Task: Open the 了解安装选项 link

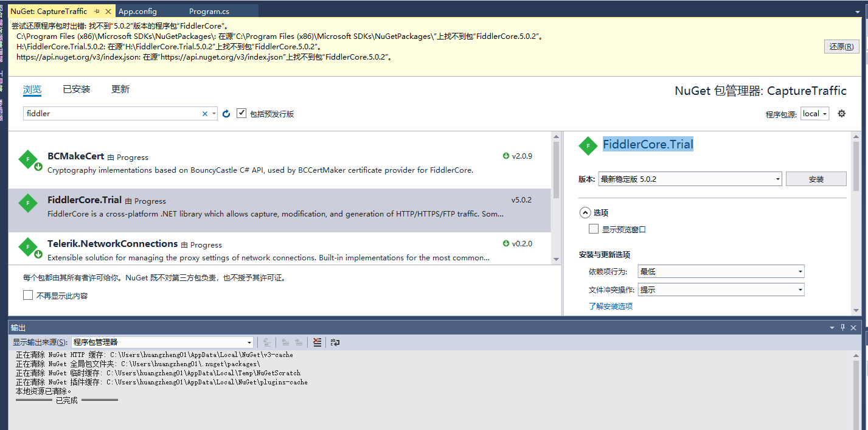Action: (611, 307)
